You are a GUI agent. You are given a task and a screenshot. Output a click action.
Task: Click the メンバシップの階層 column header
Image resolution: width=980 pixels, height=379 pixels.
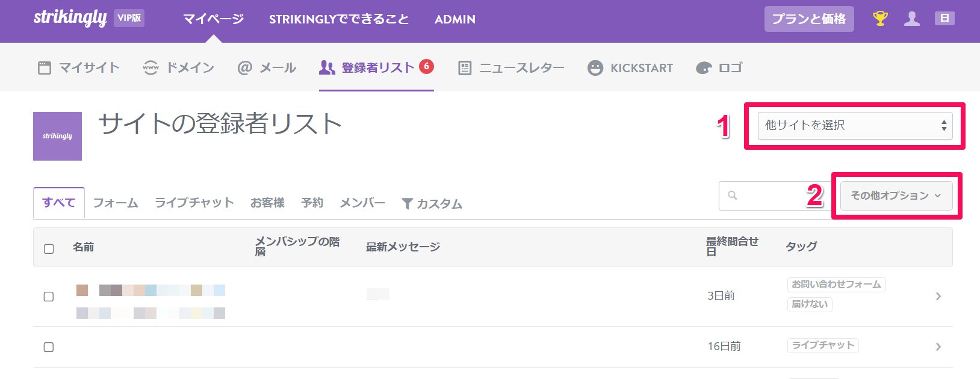pos(297,247)
